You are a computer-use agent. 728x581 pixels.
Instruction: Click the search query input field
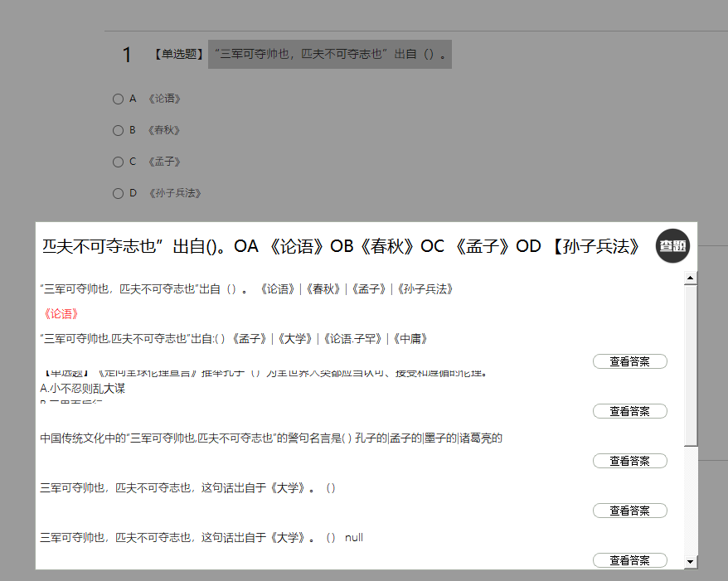pyautogui.click(x=342, y=246)
